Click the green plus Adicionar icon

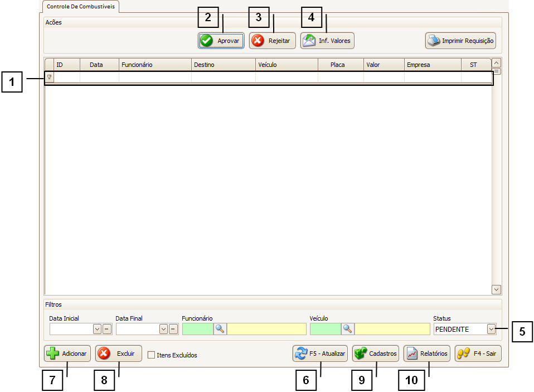click(53, 354)
